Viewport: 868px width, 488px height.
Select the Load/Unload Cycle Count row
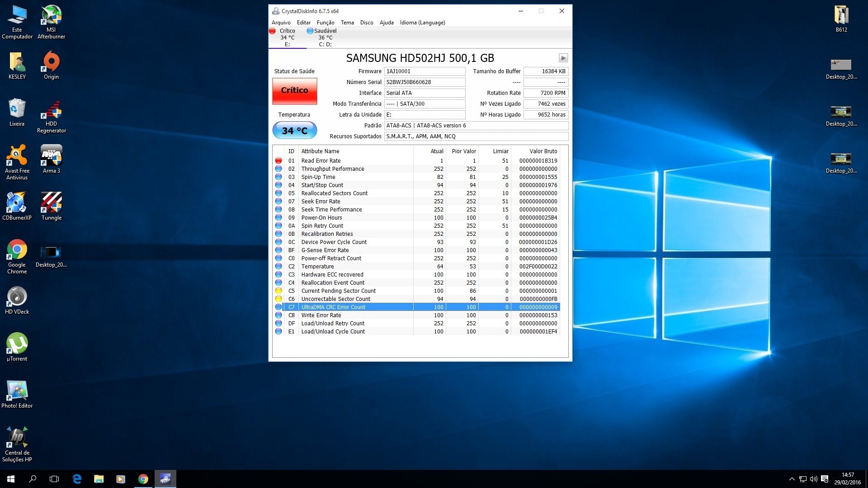[x=416, y=332]
